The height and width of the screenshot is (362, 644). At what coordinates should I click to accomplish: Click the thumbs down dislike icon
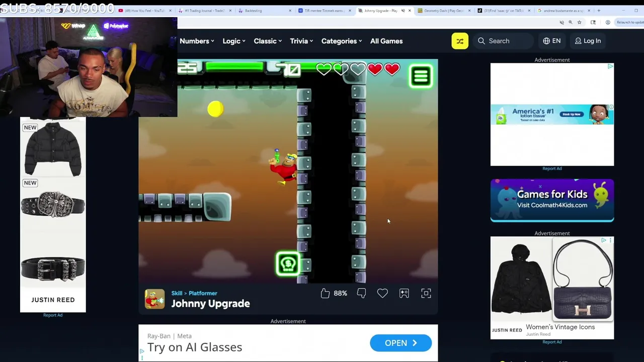coord(361,293)
